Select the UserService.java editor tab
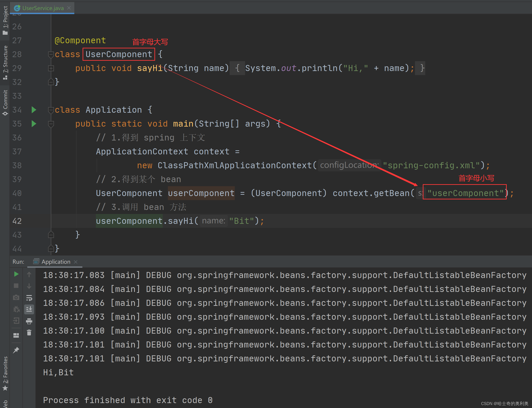Viewport: 532px width, 408px height. (x=43, y=8)
